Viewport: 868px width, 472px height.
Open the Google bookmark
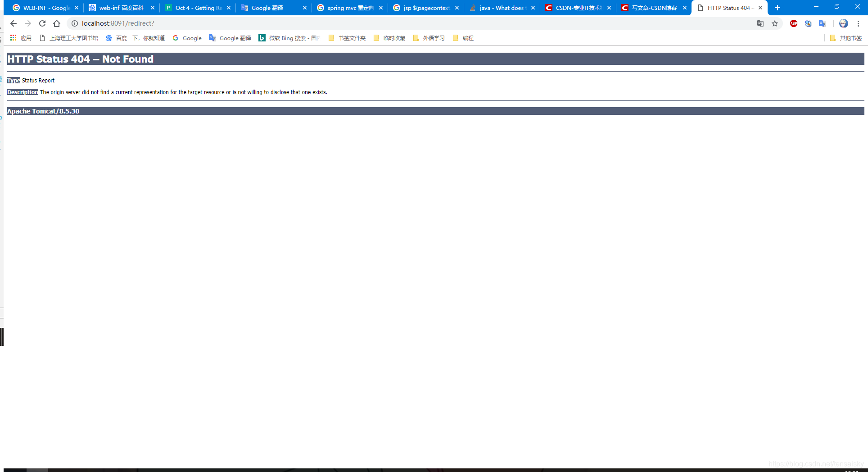tap(187, 38)
